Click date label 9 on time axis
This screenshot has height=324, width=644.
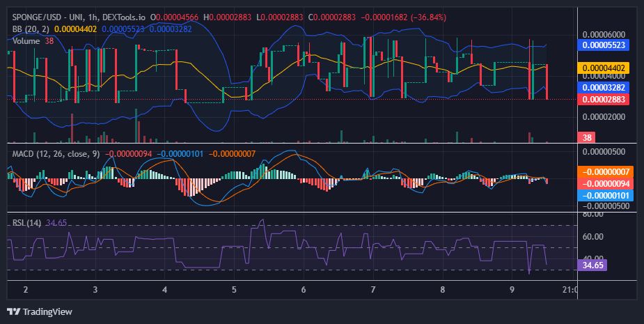tap(512, 289)
